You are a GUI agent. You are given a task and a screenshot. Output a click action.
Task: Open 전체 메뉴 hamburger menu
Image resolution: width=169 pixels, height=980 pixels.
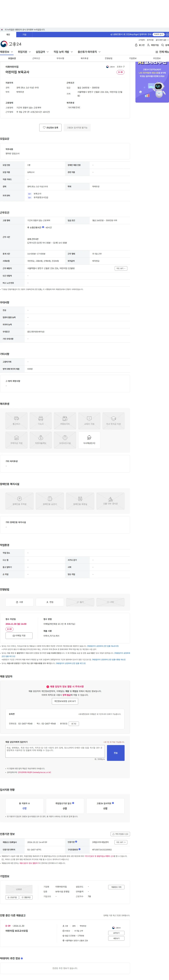[162, 52]
